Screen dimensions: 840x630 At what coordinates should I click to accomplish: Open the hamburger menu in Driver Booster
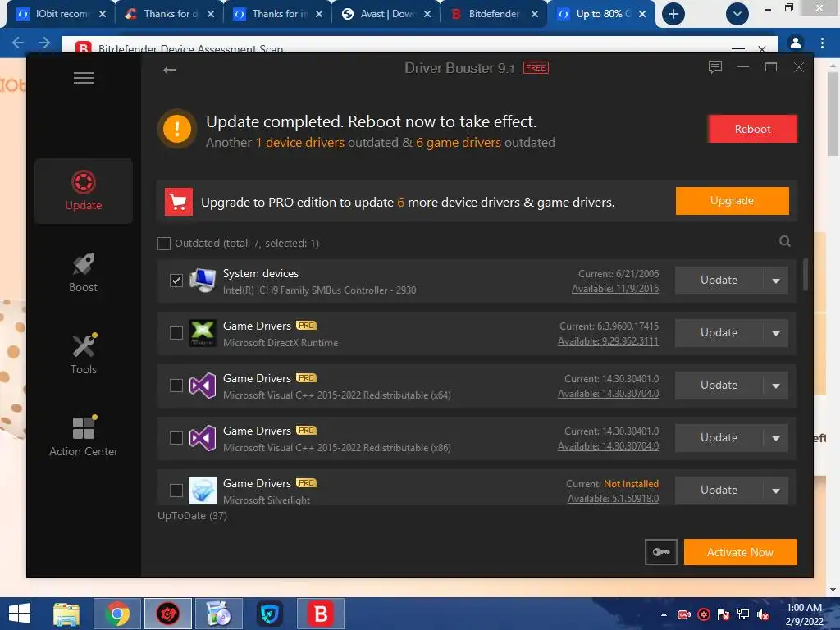point(84,78)
